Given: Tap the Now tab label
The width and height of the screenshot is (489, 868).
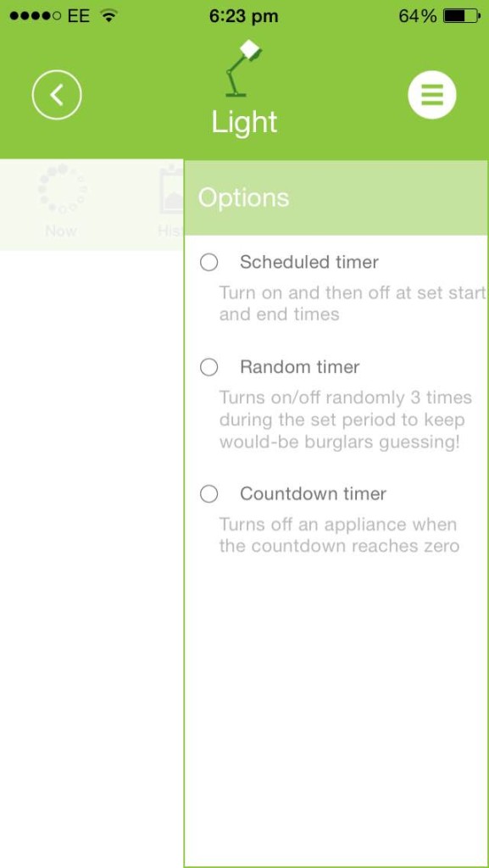Looking at the screenshot, I should (61, 231).
